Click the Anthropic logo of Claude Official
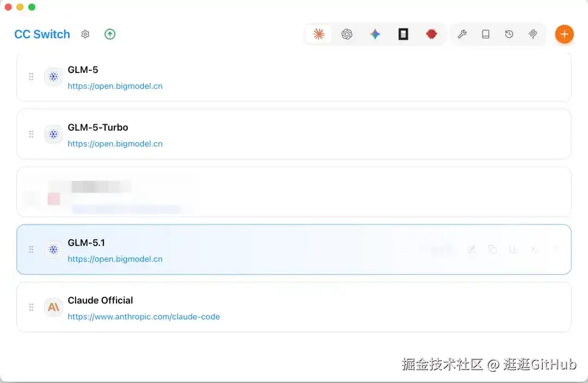588x383 pixels. [53, 307]
